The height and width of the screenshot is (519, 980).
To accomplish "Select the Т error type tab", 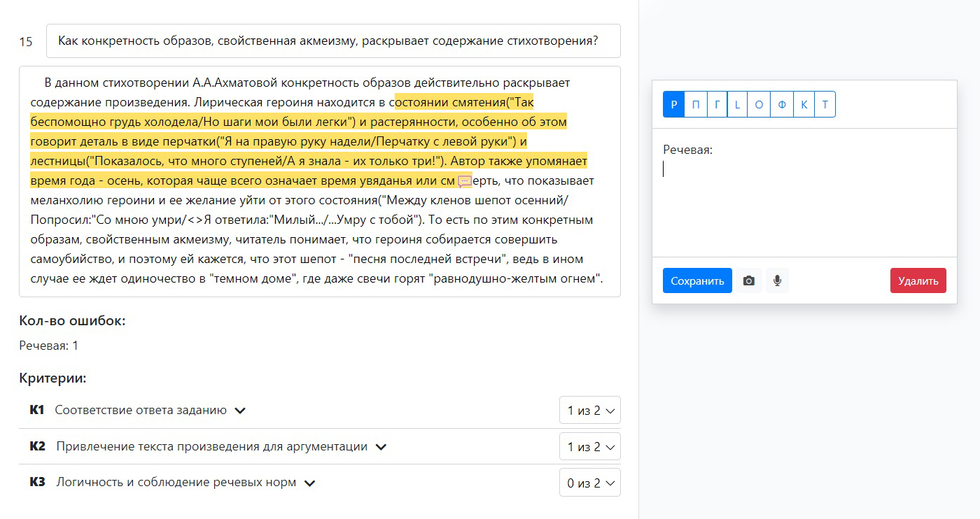I will [x=825, y=105].
